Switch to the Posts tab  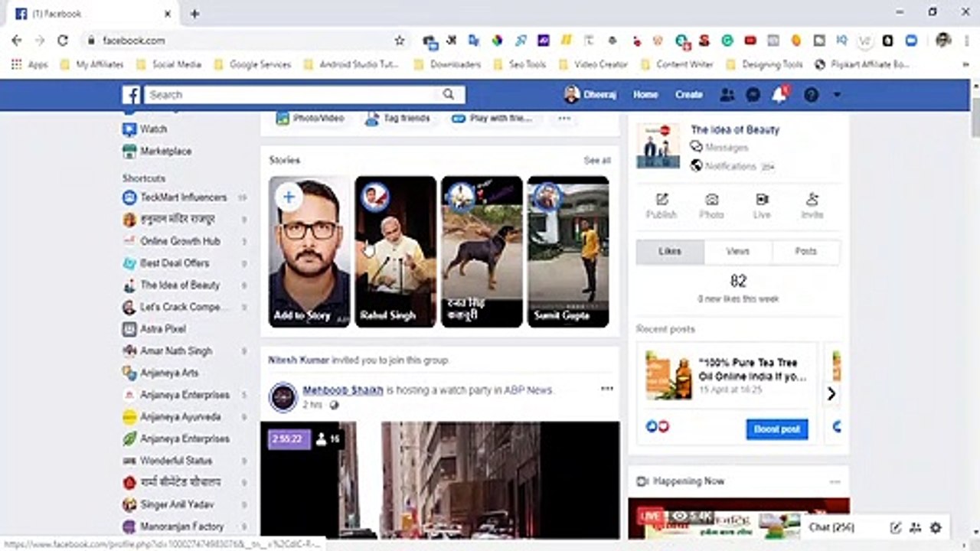click(x=806, y=252)
